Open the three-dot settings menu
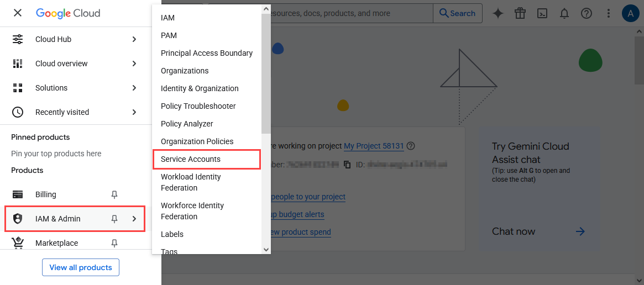The height and width of the screenshot is (285, 644). coord(609,13)
